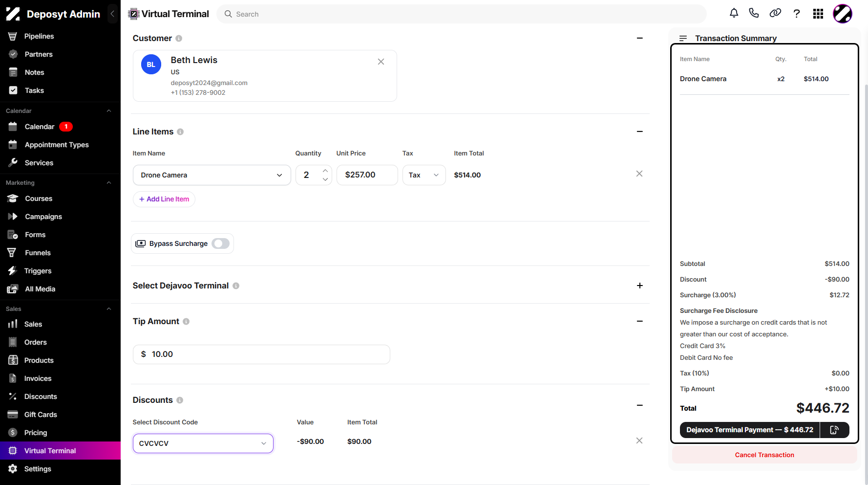
Task: Open the apps grid menu
Action: coord(818,14)
